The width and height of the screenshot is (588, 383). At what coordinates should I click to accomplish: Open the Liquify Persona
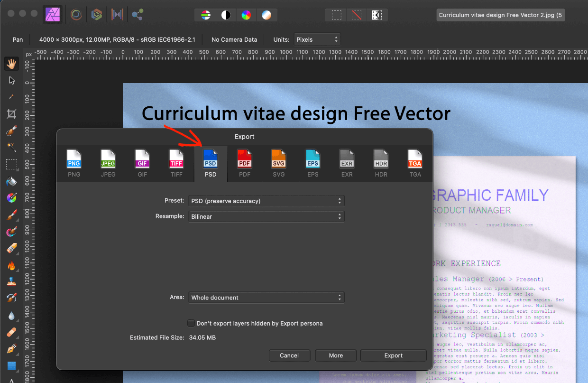click(x=76, y=14)
